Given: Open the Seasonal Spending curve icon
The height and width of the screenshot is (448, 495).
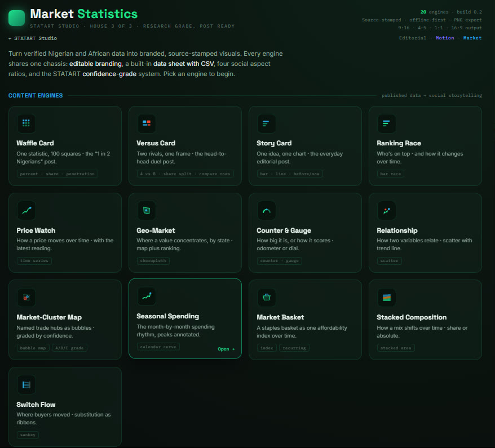Looking at the screenshot, I should coord(147,296).
